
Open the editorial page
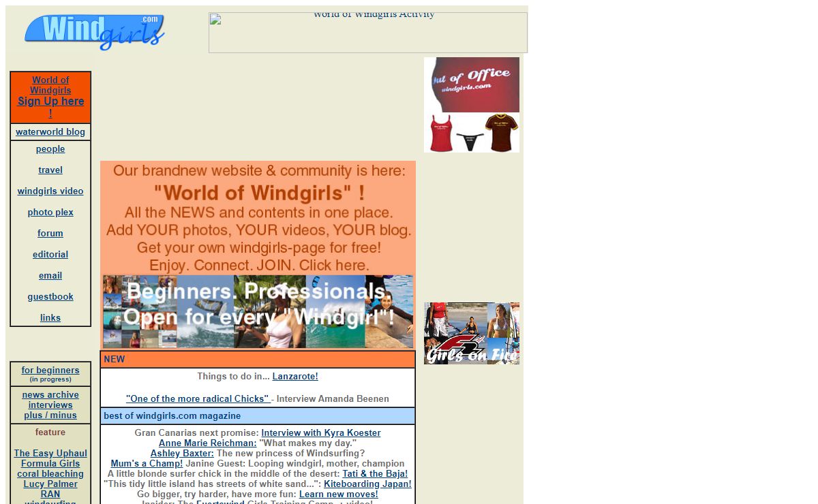(50, 255)
